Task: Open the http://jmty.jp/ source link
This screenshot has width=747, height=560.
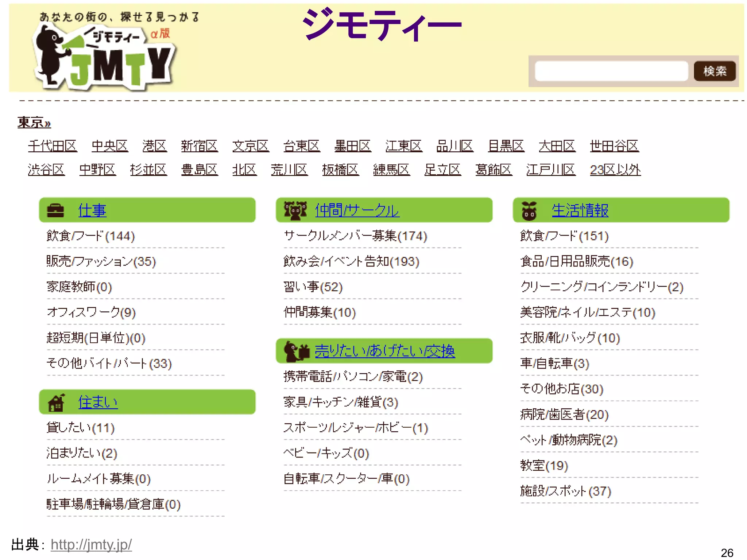Action: (91, 545)
